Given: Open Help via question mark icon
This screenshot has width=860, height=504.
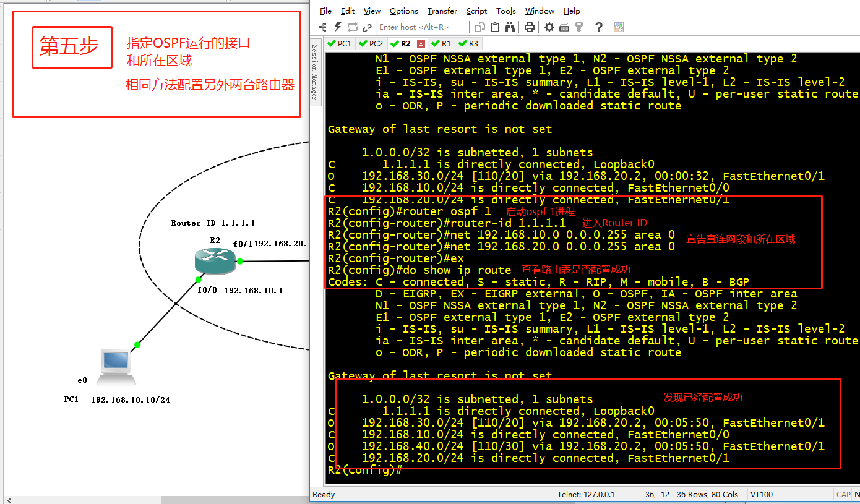Looking at the screenshot, I should coord(598,27).
